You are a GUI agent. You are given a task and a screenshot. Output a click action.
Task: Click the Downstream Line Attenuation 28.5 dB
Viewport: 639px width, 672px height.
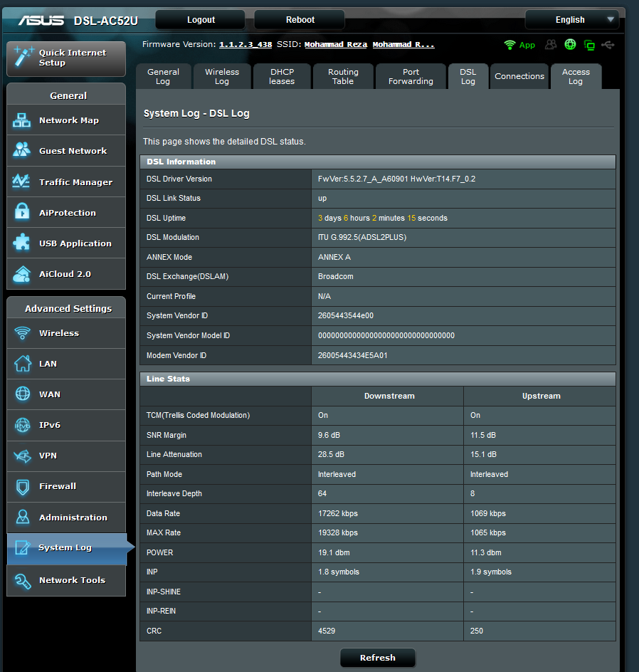pyautogui.click(x=331, y=454)
